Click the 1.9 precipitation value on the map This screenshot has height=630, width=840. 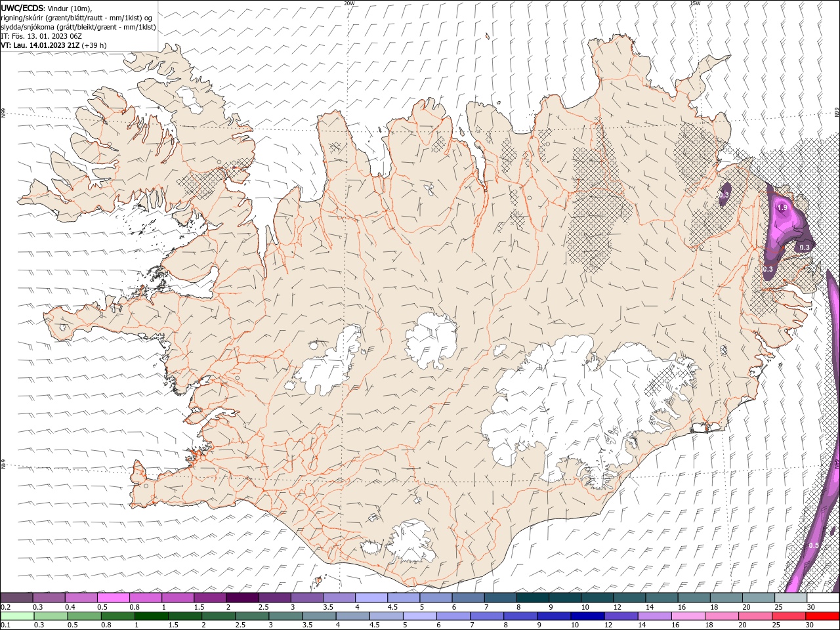tap(782, 207)
